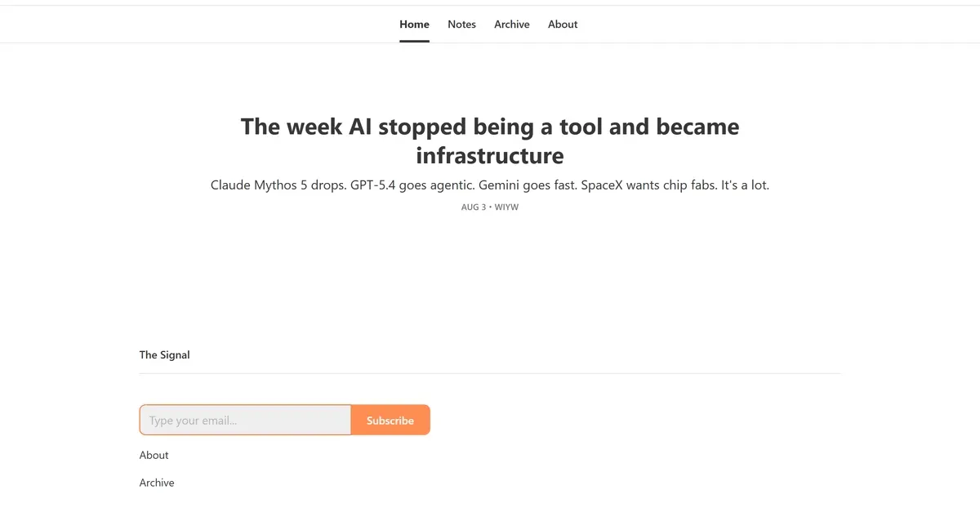
Task: Click the post subtitle about Claude Mythos 5
Action: (490, 185)
